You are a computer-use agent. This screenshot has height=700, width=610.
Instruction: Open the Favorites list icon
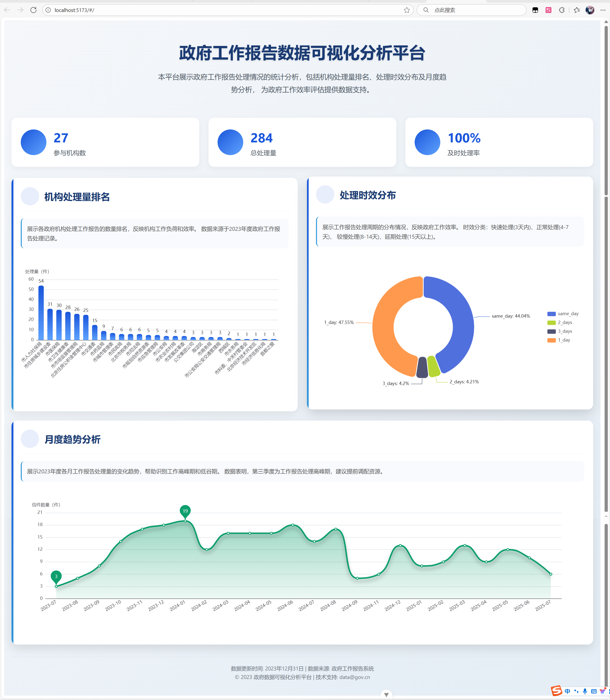pyautogui.click(x=577, y=10)
